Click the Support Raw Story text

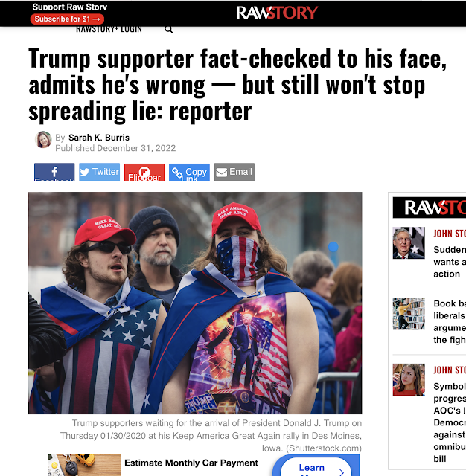[70, 7]
